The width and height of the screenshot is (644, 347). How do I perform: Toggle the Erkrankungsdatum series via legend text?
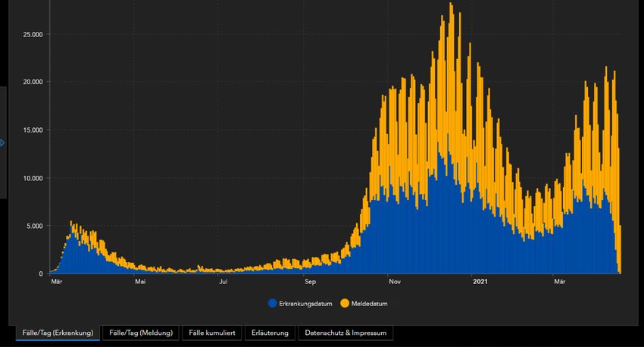pyautogui.click(x=305, y=303)
